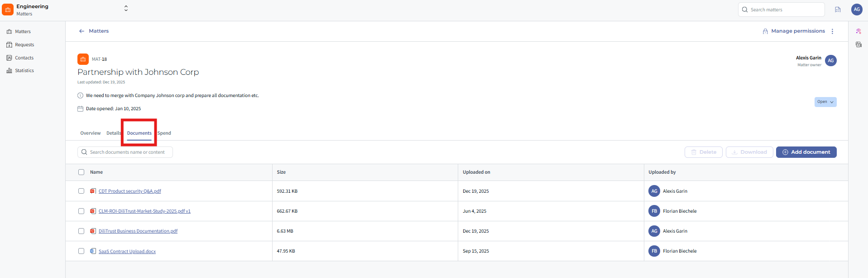This screenshot has height=278, width=868.
Task: Open Matters in the sidebar
Action: pyautogui.click(x=19, y=32)
